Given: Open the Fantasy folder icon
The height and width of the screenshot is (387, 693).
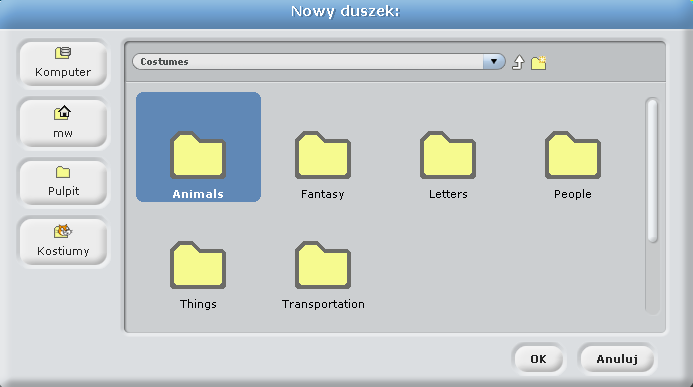Looking at the screenshot, I should pyautogui.click(x=323, y=155).
